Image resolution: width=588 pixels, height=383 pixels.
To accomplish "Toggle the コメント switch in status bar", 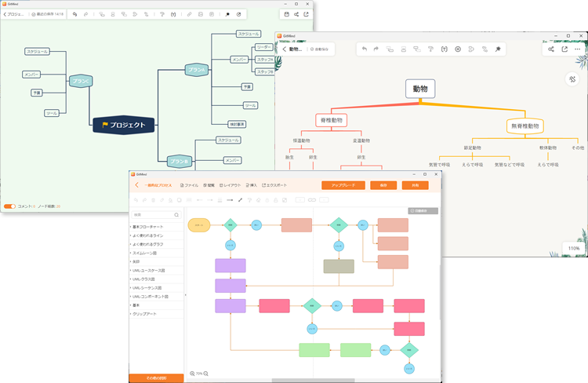I will point(9,206).
